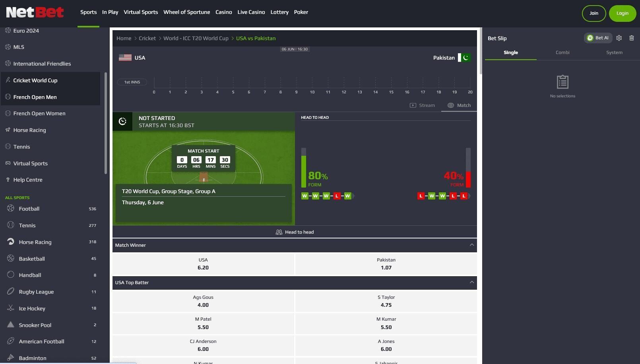Bet on USA at 6.20
Viewport: 640px width, 364px height.
click(x=203, y=264)
